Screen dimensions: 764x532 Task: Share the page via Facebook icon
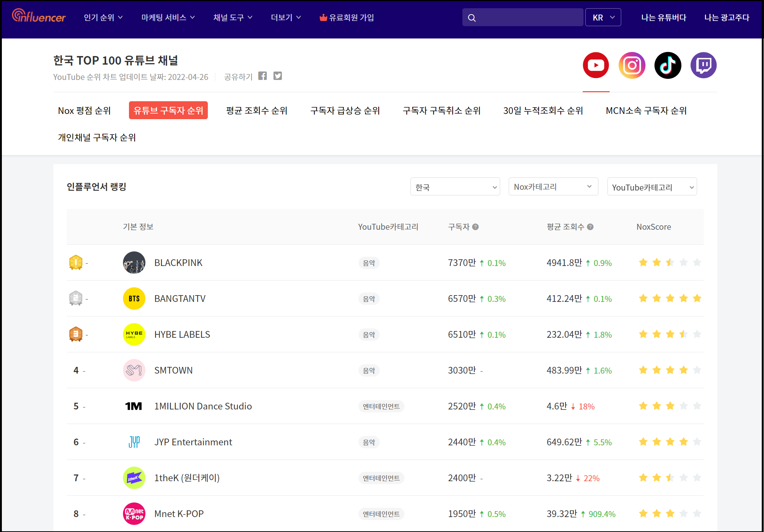coord(262,76)
